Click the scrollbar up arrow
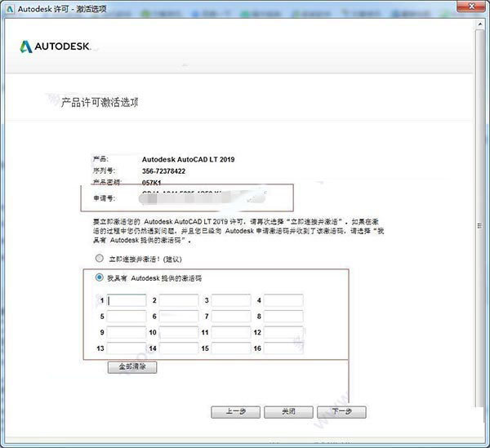Viewport: 490px width, 448px height. click(x=480, y=24)
